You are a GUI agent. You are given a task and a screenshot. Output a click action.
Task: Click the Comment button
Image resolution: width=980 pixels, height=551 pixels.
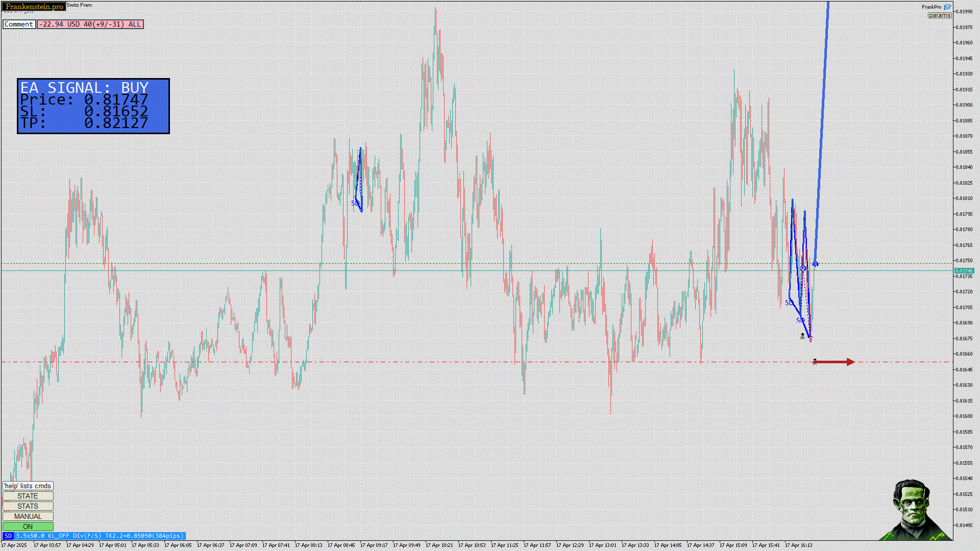(x=19, y=24)
